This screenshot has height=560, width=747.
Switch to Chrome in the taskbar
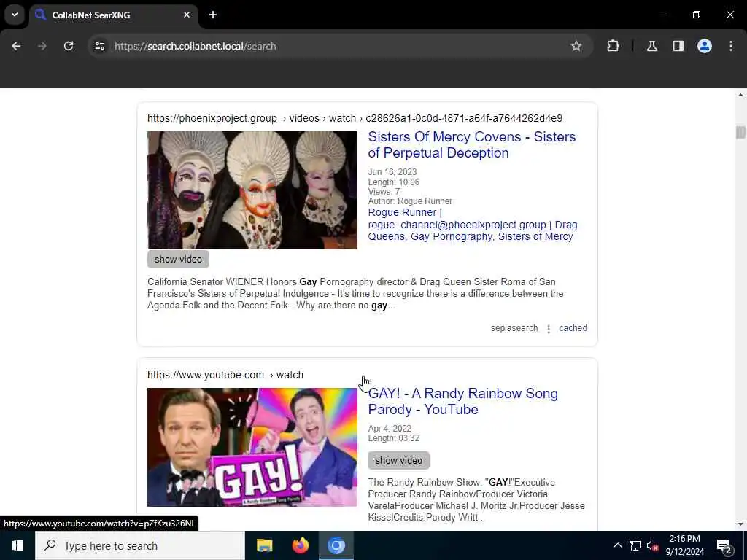336,545
